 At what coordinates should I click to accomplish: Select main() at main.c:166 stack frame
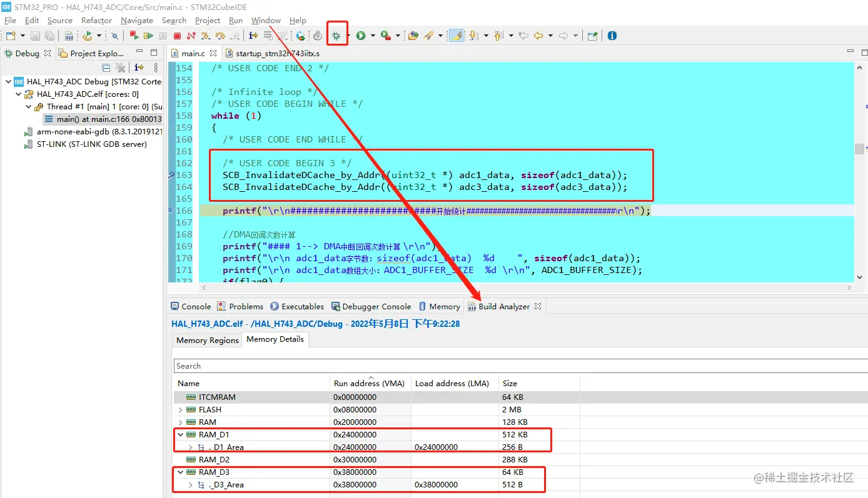click(x=103, y=119)
